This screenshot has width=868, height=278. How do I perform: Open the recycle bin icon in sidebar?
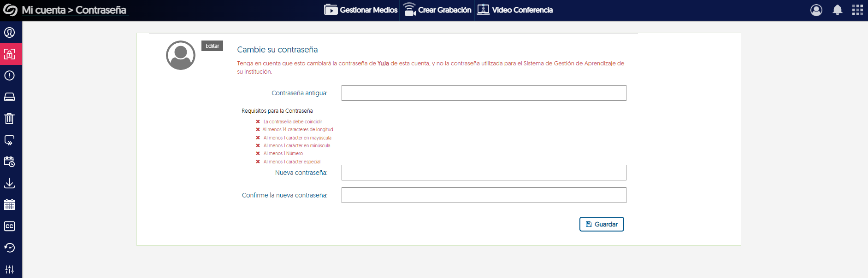pyautogui.click(x=10, y=119)
